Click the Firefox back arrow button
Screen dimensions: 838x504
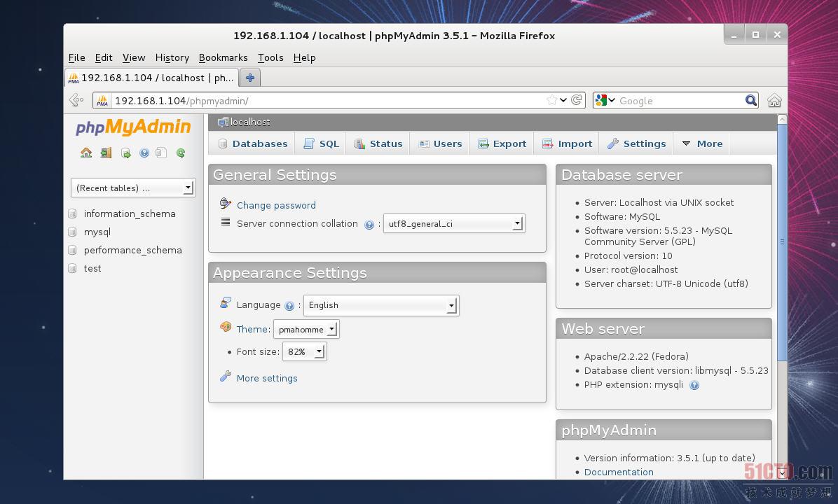pos(76,100)
